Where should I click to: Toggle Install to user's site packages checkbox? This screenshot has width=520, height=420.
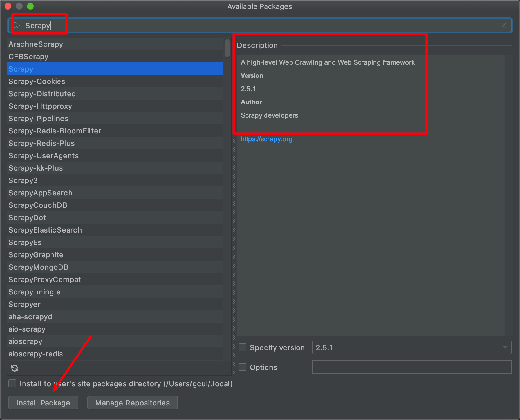(12, 383)
